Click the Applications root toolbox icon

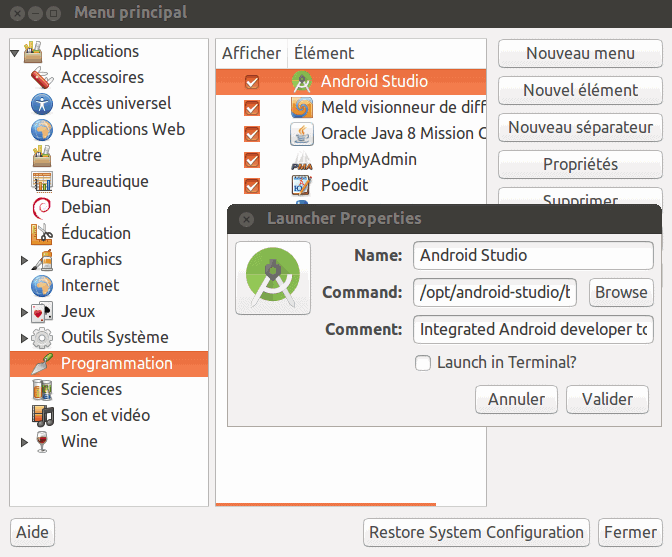click(x=33, y=51)
